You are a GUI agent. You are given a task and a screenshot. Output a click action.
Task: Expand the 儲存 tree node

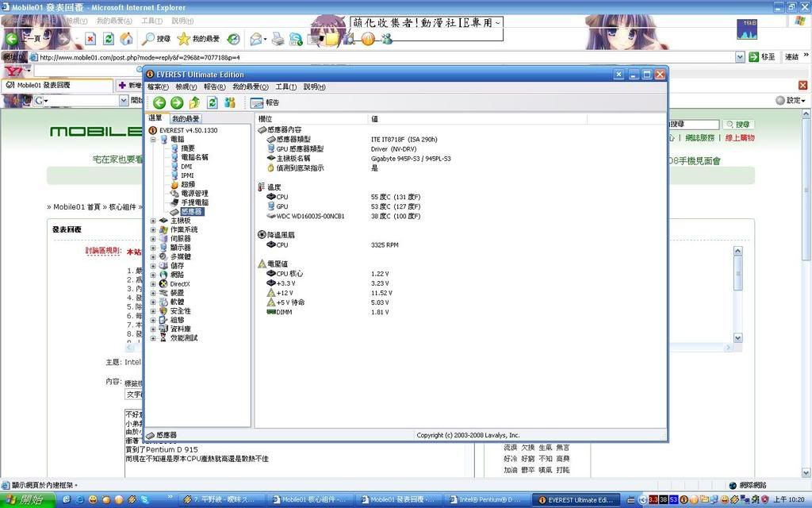(x=153, y=266)
